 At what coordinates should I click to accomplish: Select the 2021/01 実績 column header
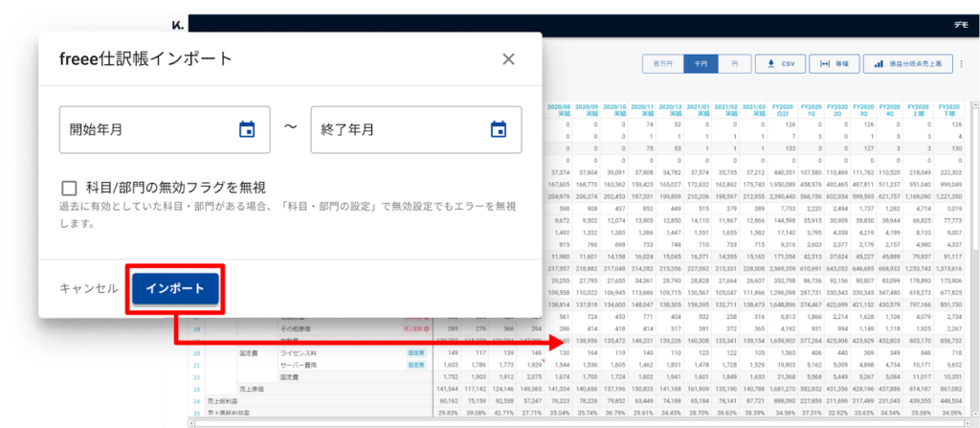click(x=699, y=110)
